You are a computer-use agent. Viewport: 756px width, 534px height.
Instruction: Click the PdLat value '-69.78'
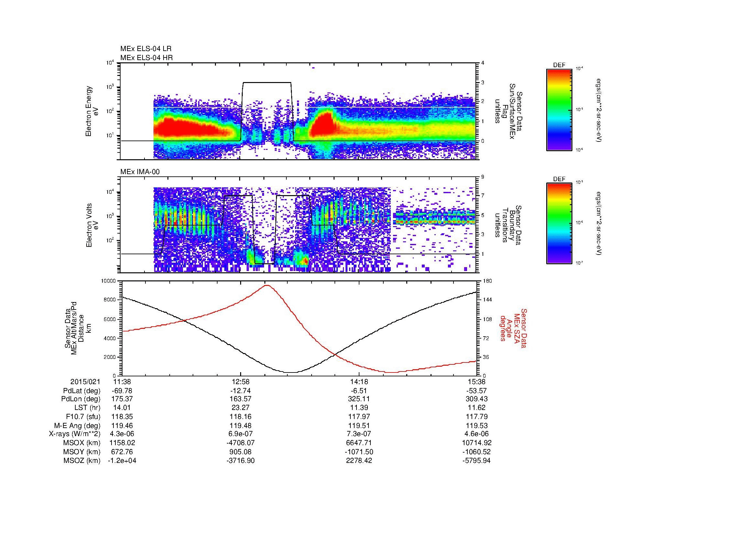point(122,391)
